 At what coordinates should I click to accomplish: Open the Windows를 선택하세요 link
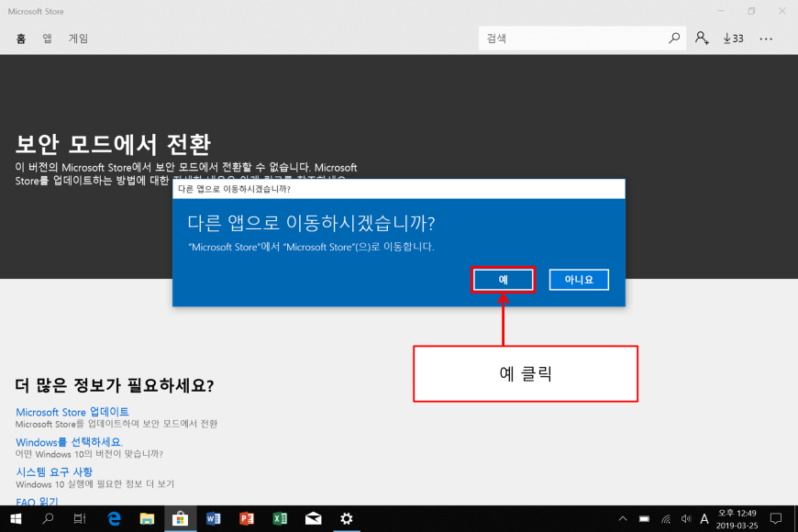point(69,442)
